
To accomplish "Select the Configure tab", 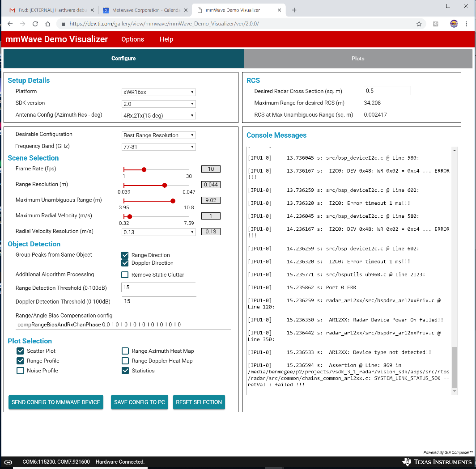I will [x=123, y=59].
